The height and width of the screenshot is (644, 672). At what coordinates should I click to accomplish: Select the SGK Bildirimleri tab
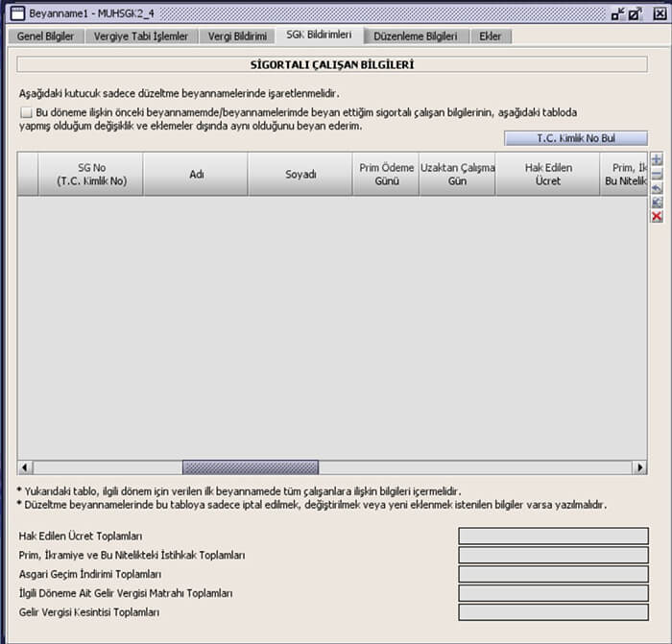click(320, 35)
